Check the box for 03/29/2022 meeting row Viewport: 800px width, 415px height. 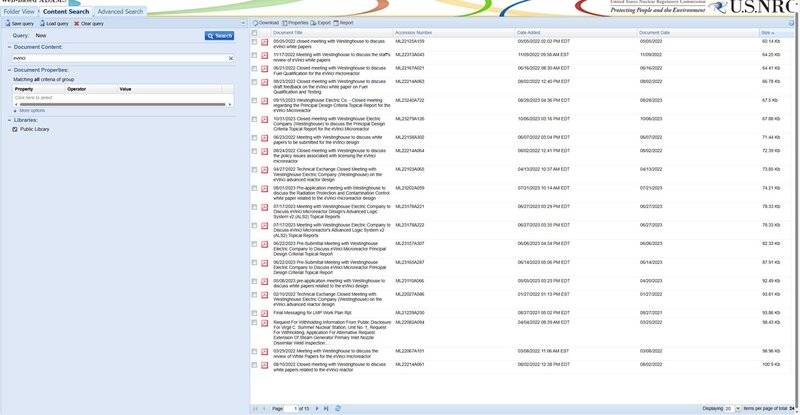click(x=254, y=351)
